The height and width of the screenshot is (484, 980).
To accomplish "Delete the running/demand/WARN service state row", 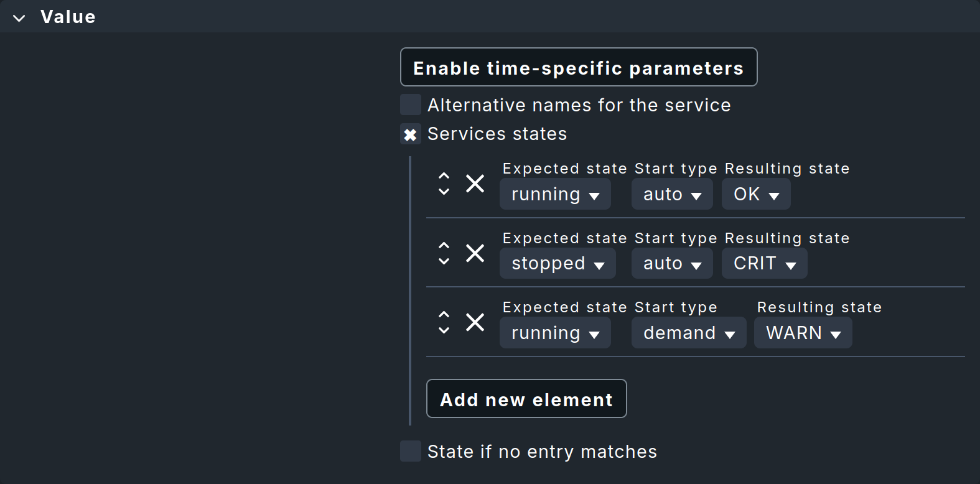I will coord(475,322).
